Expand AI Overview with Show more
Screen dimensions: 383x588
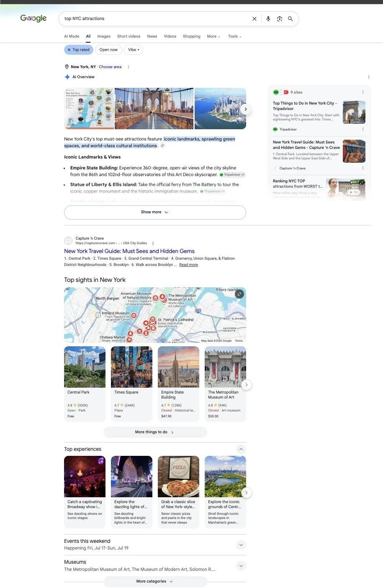pos(155,212)
